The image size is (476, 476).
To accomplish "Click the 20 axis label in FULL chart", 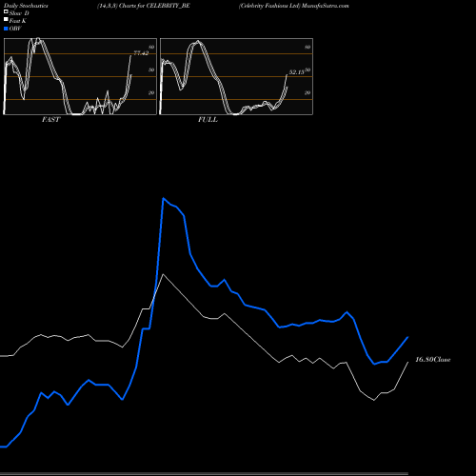I will (x=307, y=93).
